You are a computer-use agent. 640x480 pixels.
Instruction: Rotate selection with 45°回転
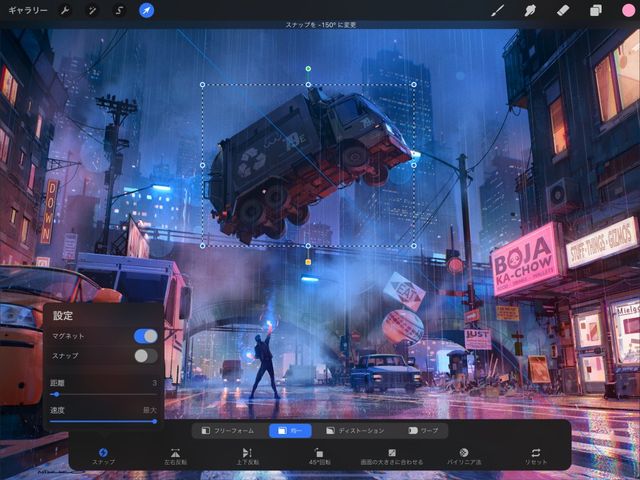[x=320, y=456]
